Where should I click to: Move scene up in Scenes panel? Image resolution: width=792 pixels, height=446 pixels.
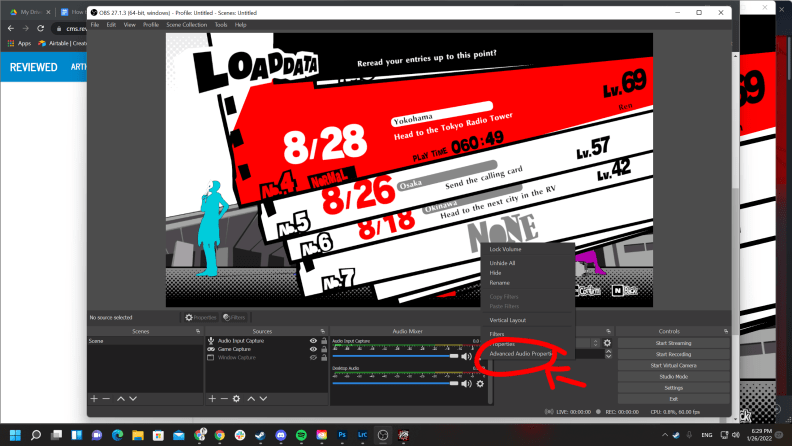pyautogui.click(x=121, y=399)
